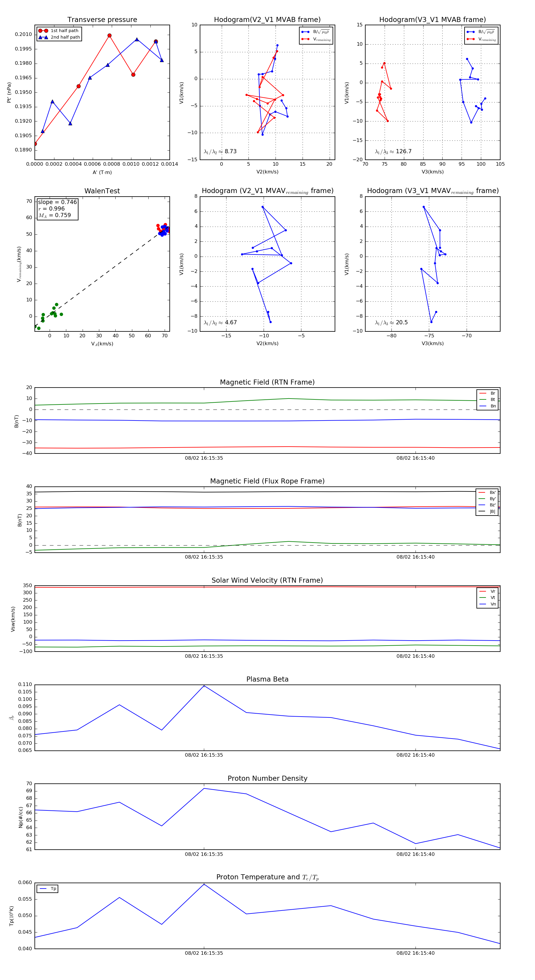Select the Bz' legend entry
This screenshot has width=535, height=980.
(x=487, y=505)
